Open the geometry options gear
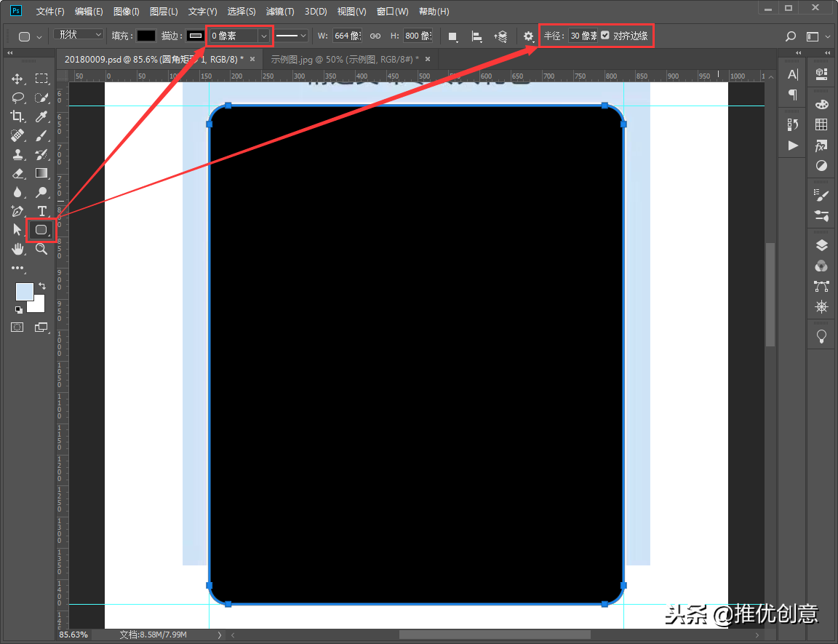Viewport: 838px width, 644px height. pyautogui.click(x=529, y=36)
